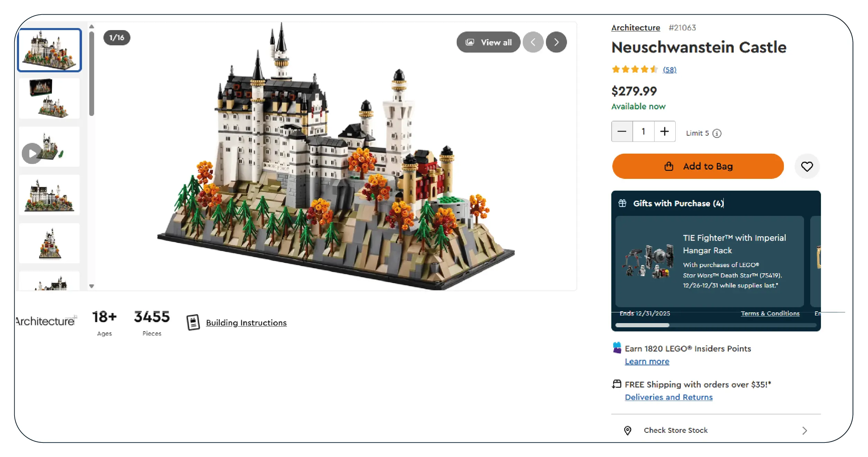
Task: Click the store location pin icon
Action: [627, 430]
